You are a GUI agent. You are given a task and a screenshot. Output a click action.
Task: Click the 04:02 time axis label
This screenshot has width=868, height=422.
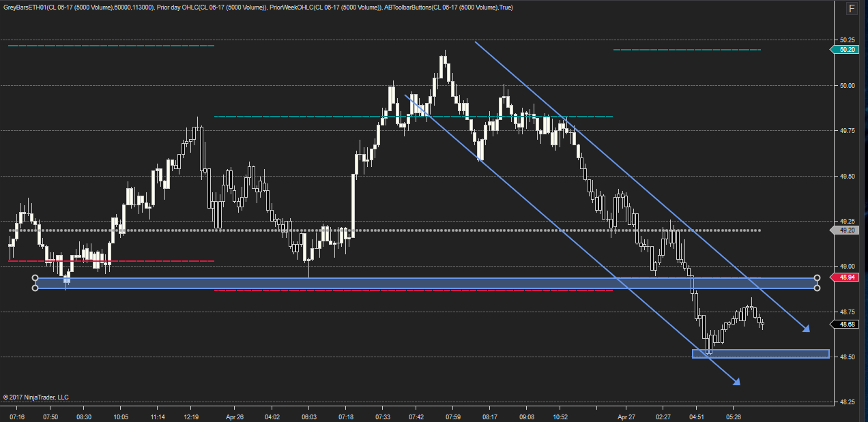pyautogui.click(x=272, y=416)
